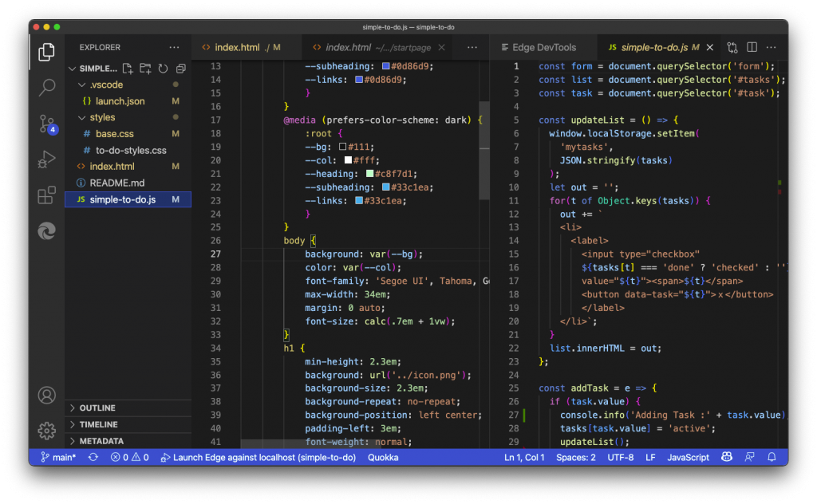Open the Microsoft Edge Tools view
817x504 pixels.
pos(46,230)
